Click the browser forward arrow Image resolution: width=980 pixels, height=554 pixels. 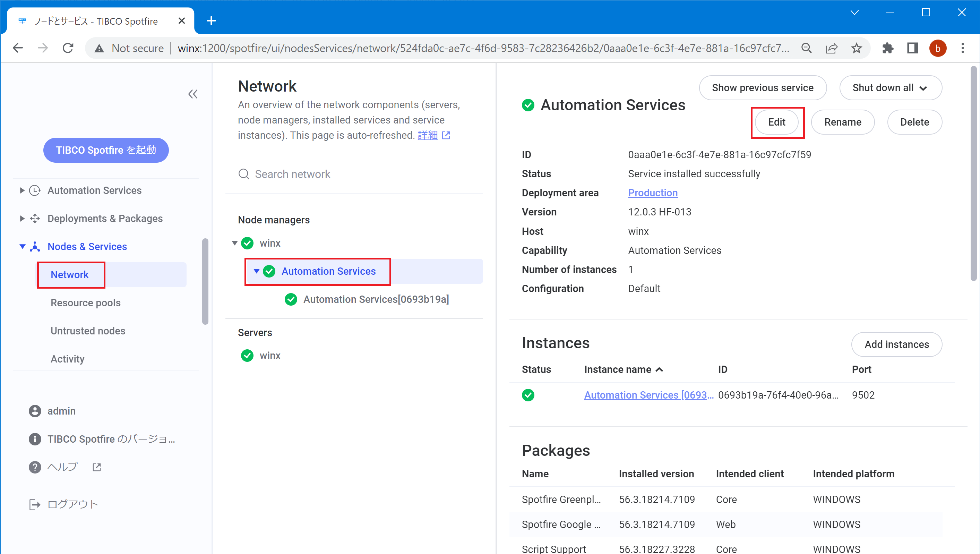point(43,48)
